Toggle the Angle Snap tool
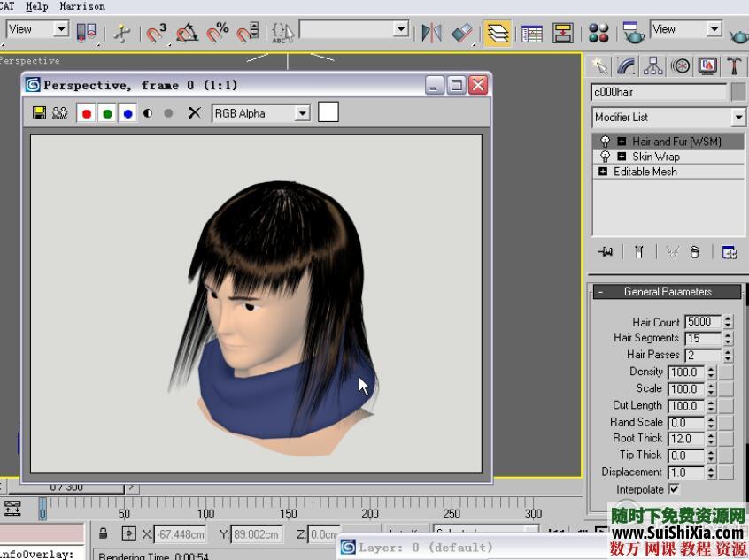This screenshot has width=749, height=560. pyautogui.click(x=186, y=31)
